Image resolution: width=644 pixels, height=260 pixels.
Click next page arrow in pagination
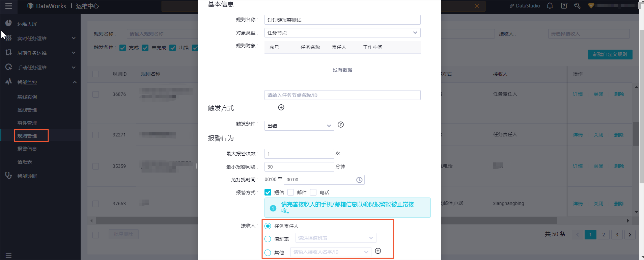point(630,235)
